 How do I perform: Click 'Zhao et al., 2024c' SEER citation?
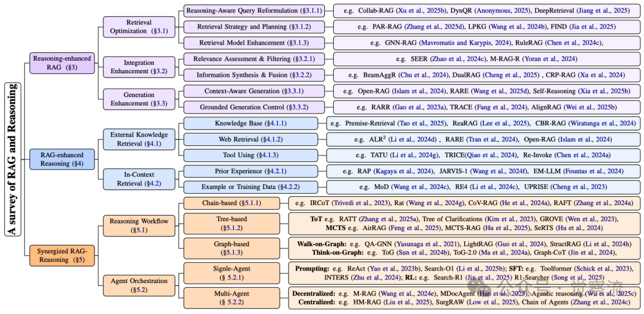click(458, 59)
